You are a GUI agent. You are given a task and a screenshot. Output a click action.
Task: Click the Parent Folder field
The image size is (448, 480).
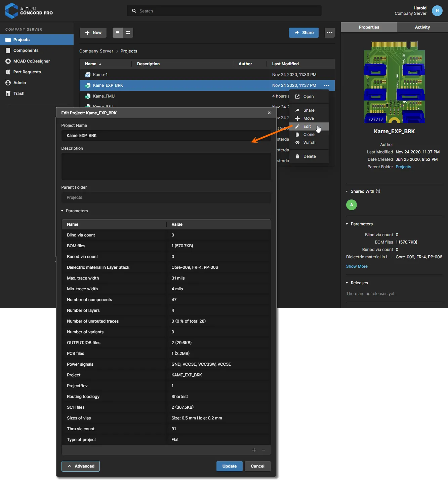point(166,197)
